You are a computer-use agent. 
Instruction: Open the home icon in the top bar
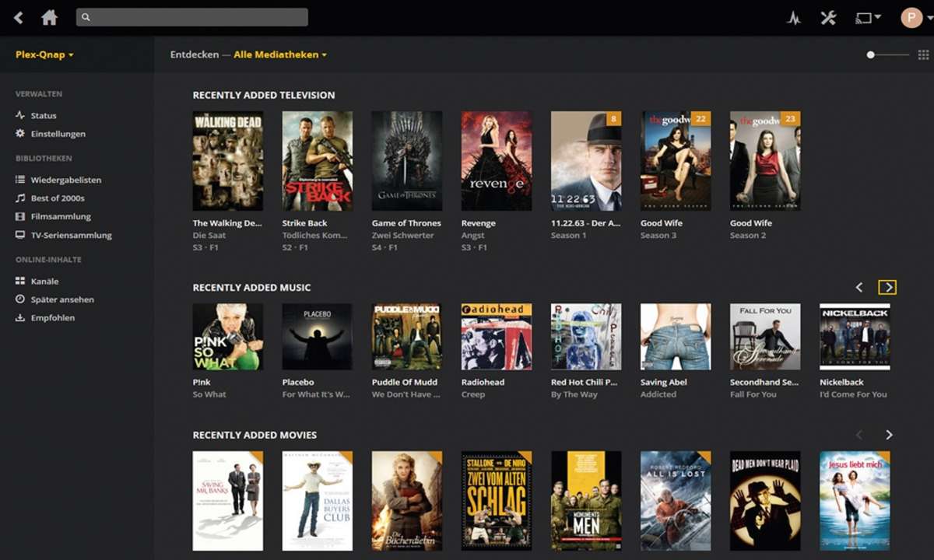click(50, 17)
